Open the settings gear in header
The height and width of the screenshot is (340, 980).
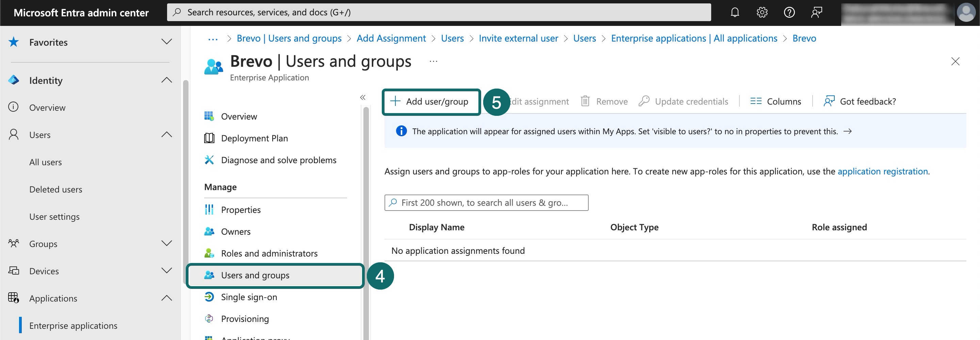762,13
